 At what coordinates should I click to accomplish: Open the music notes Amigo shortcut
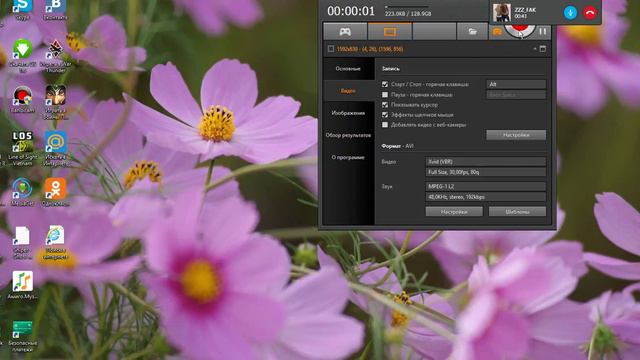[x=22, y=285]
